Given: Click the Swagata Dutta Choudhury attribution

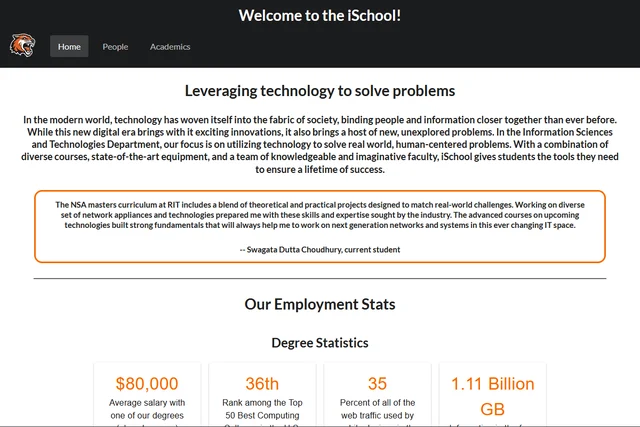Looking at the screenshot, I should (320, 249).
